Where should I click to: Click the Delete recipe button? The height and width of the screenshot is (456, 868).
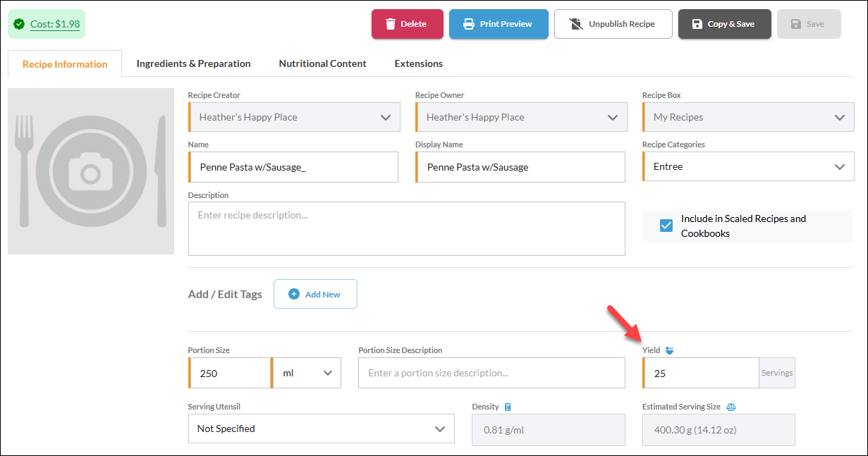408,24
